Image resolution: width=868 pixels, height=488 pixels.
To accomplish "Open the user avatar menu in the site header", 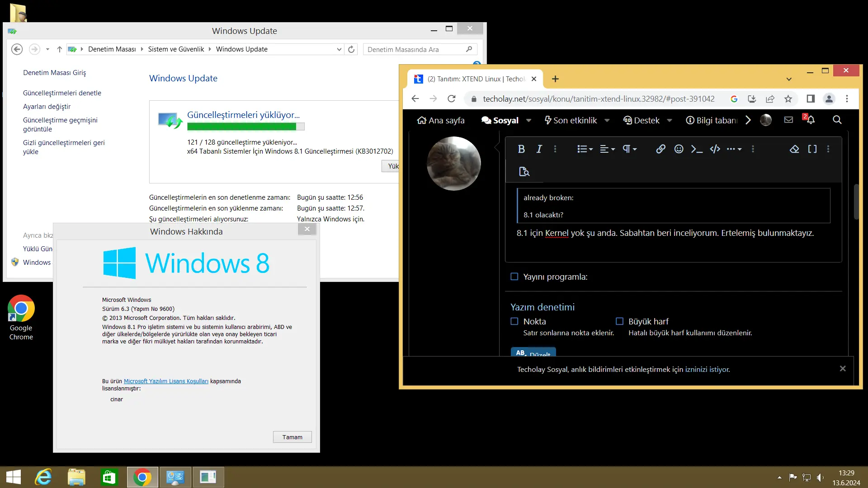I will [x=766, y=120].
